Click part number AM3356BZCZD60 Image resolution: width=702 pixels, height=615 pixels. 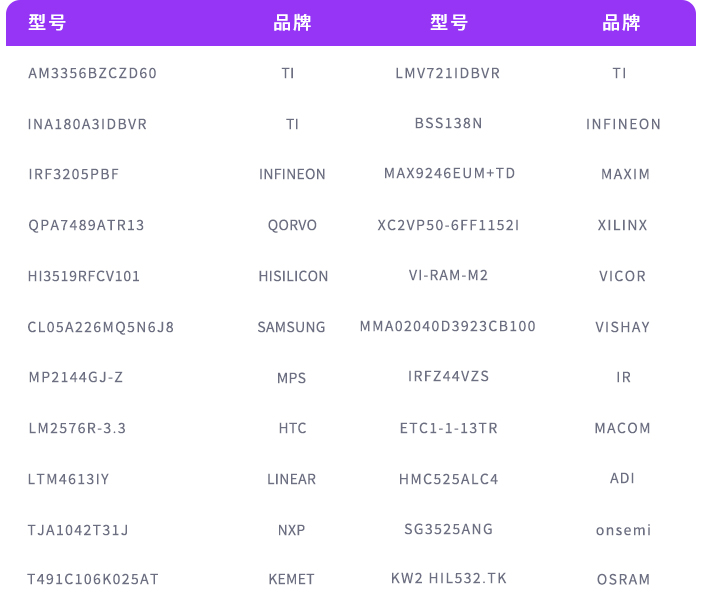pos(92,74)
